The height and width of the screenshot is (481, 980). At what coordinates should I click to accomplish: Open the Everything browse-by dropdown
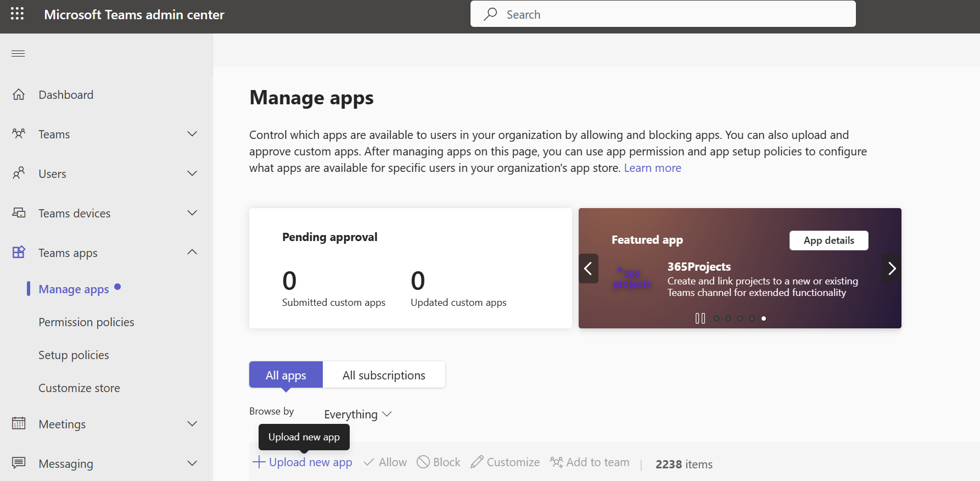[x=358, y=414]
